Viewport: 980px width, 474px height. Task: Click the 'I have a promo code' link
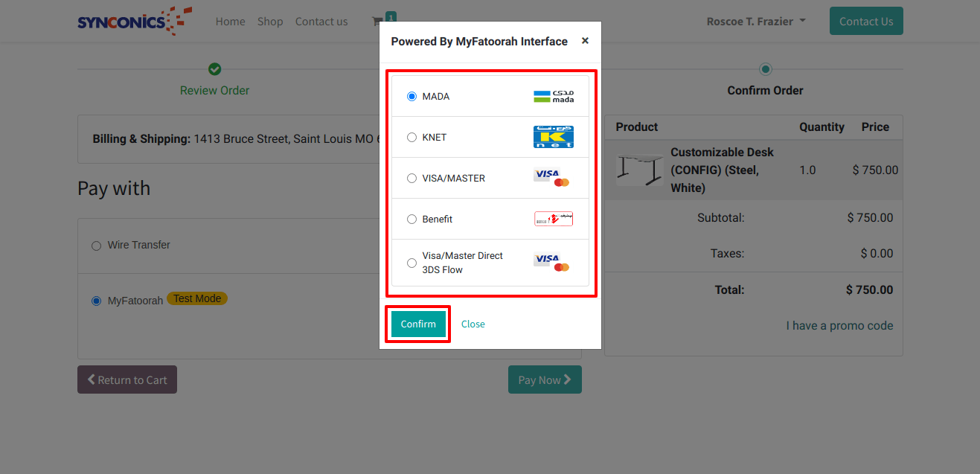coord(840,326)
